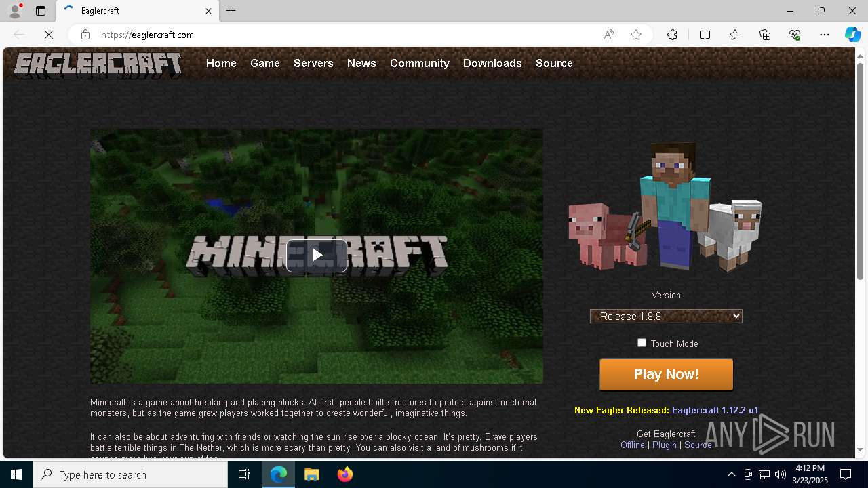
Task: Open the Servers menu item
Action: pos(313,63)
